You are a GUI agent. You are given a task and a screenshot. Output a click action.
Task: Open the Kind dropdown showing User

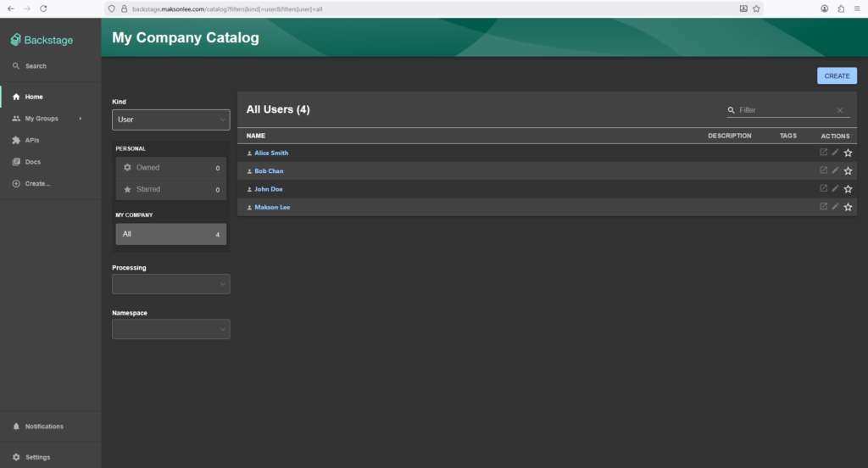point(170,120)
